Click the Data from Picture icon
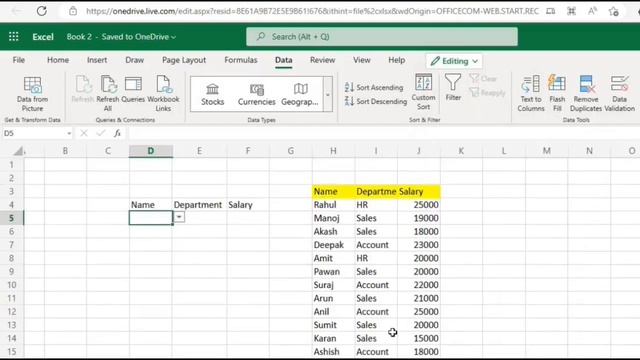Screen dimensions: 640x360 (32, 85)
